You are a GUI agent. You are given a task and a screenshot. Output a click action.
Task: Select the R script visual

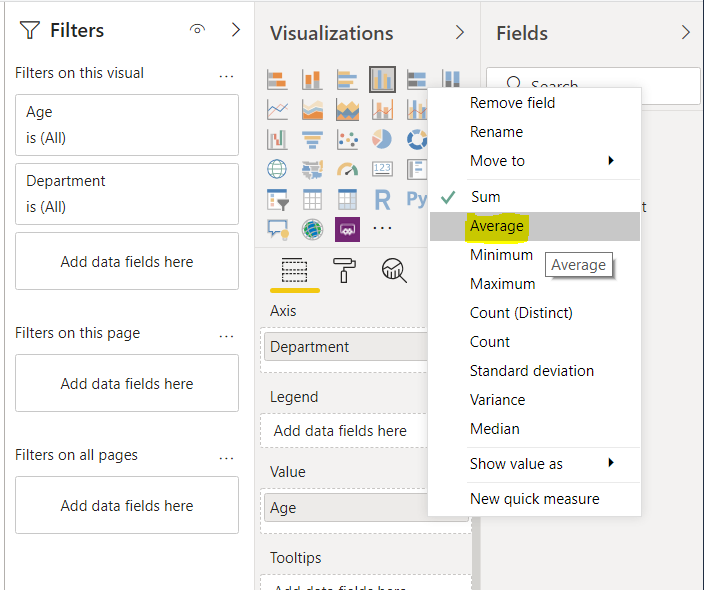pyautogui.click(x=382, y=200)
